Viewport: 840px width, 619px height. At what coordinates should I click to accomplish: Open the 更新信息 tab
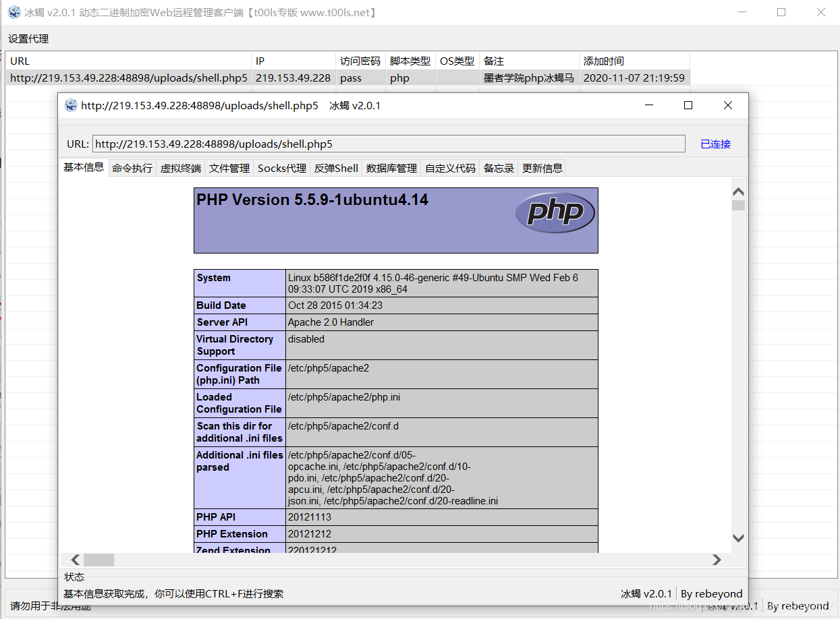[x=542, y=168]
